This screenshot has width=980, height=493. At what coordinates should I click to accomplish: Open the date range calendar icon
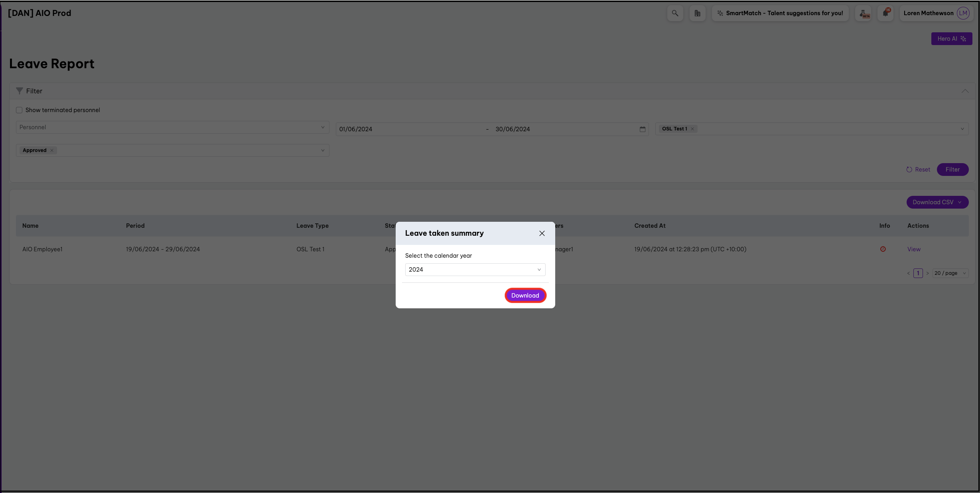point(642,129)
